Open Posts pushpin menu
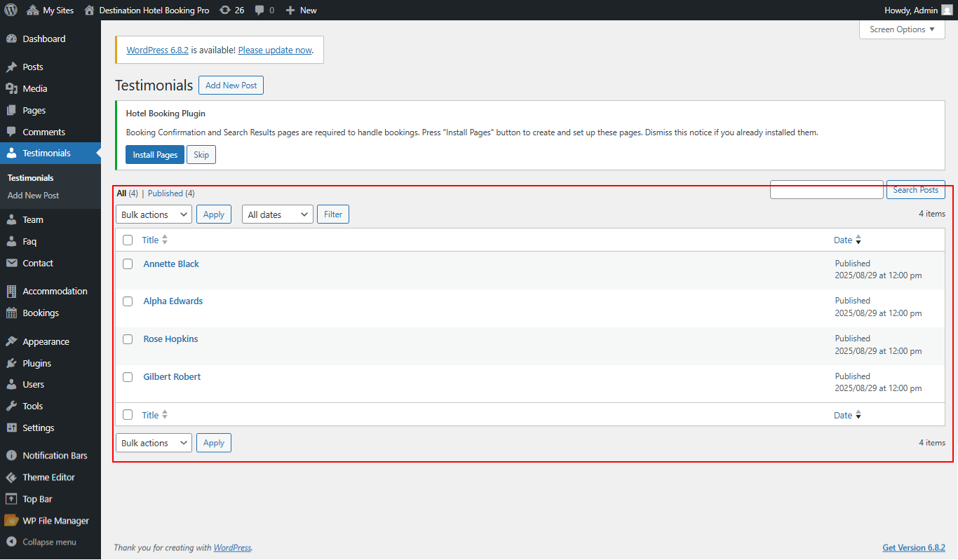This screenshot has height=560, width=958. tap(50, 67)
